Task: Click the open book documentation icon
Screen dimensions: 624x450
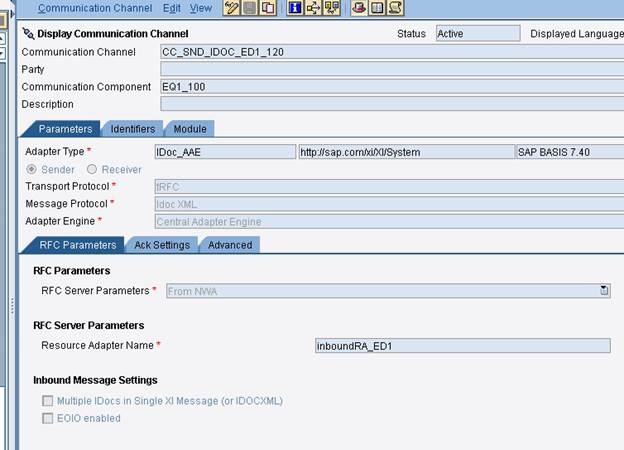Action: click(x=377, y=8)
